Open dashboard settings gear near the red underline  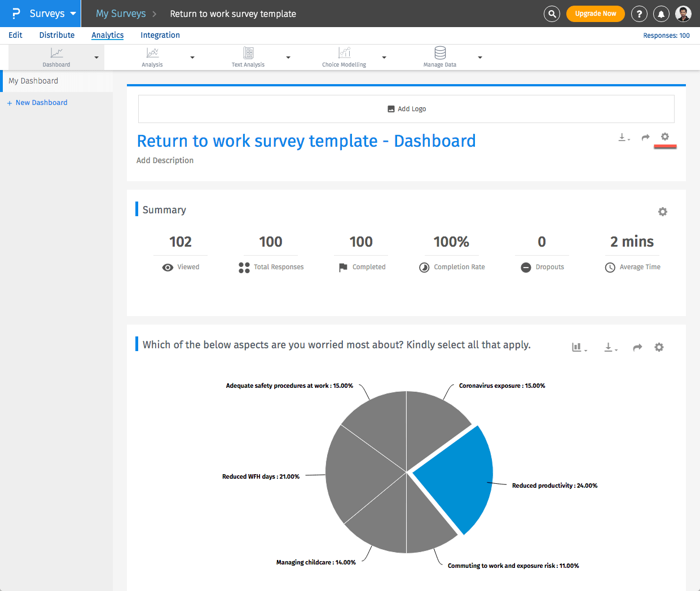665,137
